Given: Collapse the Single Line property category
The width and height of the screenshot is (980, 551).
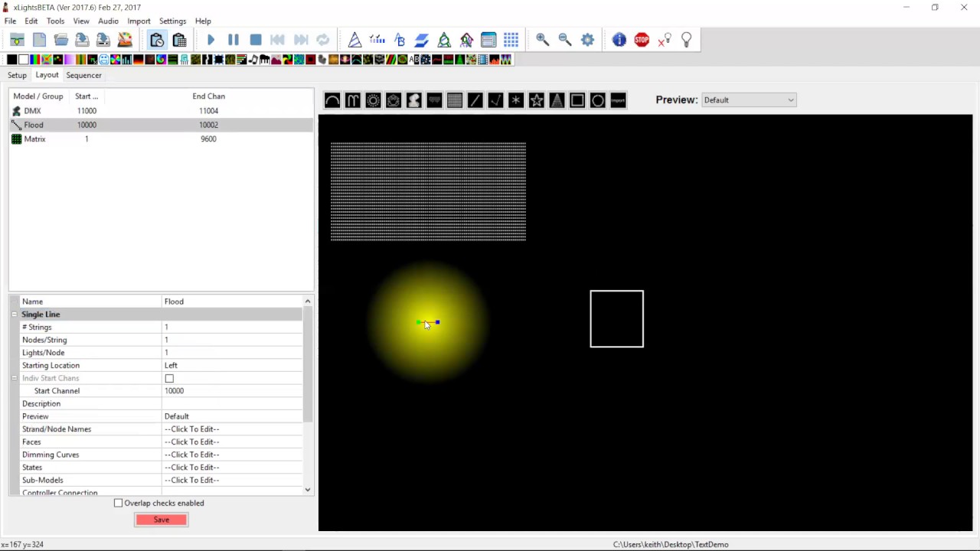Looking at the screenshot, I should [14, 315].
